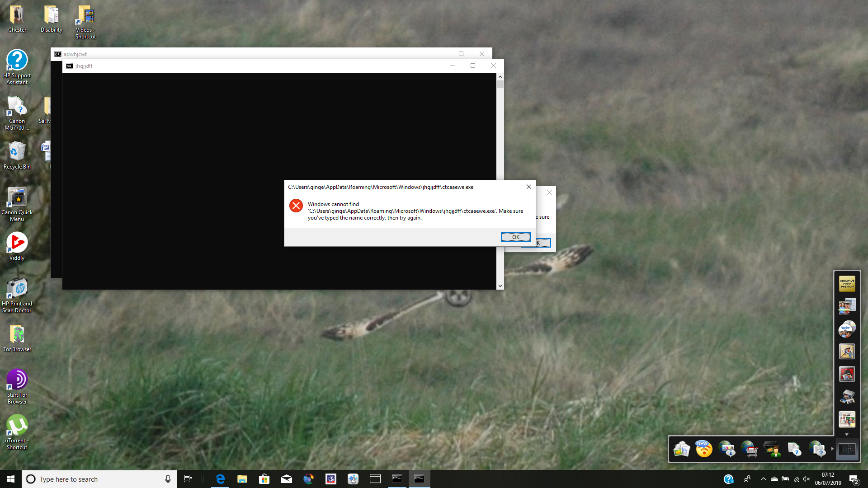
Task: Click OK on the Windows cannot find dialog
Action: point(515,237)
